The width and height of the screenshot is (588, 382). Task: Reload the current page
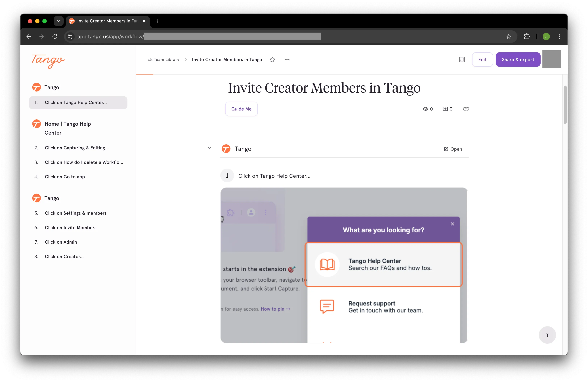point(55,37)
